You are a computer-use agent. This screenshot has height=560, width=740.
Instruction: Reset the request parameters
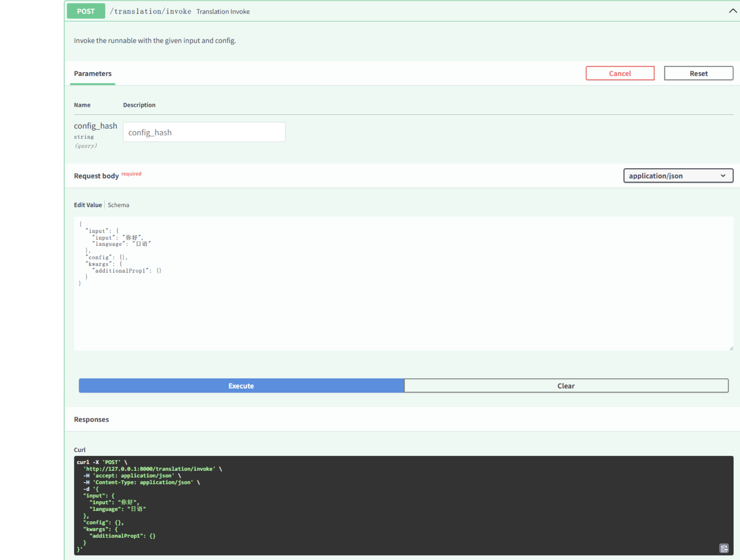(x=698, y=73)
